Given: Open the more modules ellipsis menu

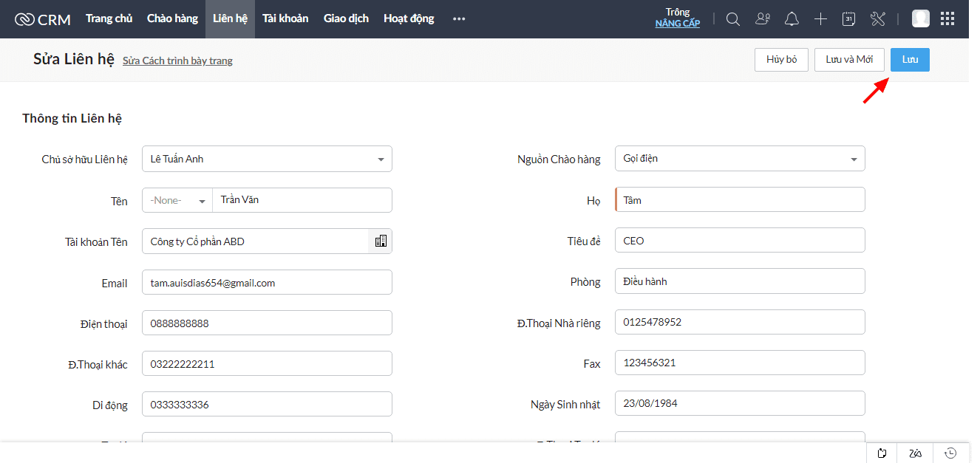Looking at the screenshot, I should tap(459, 19).
